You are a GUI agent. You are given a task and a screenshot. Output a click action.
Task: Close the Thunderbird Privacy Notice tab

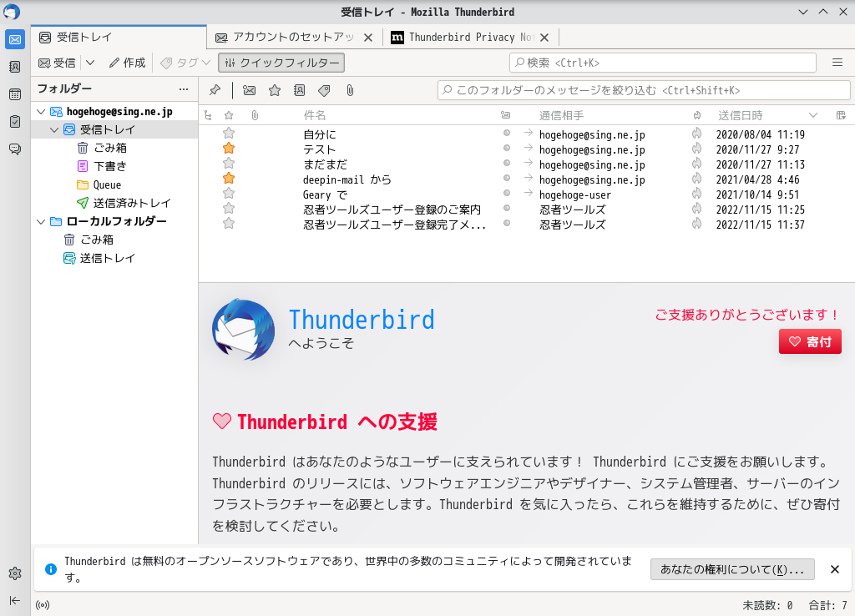point(544,38)
